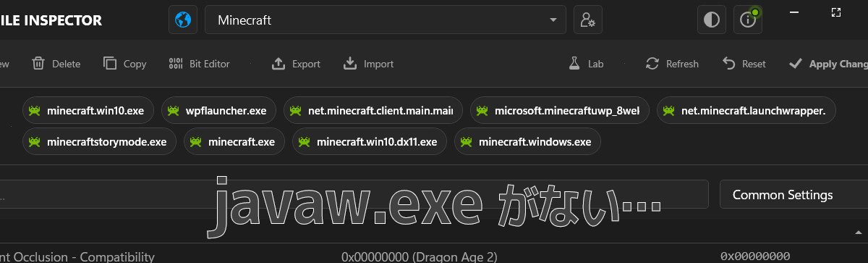Open the Lab flask tool
The width and height of the screenshot is (868, 263).
[586, 64]
